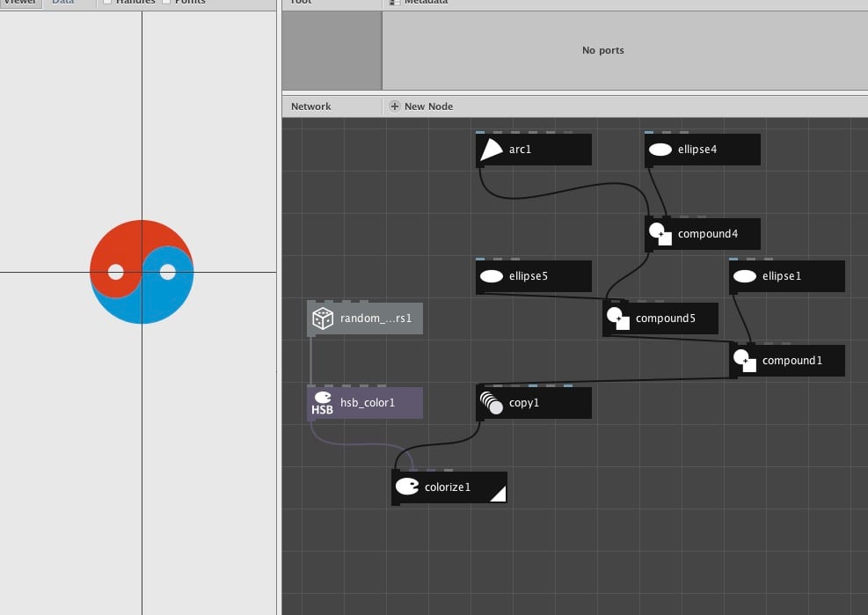
Task: Click the output port below hsb_color1 node
Action: tap(311, 420)
